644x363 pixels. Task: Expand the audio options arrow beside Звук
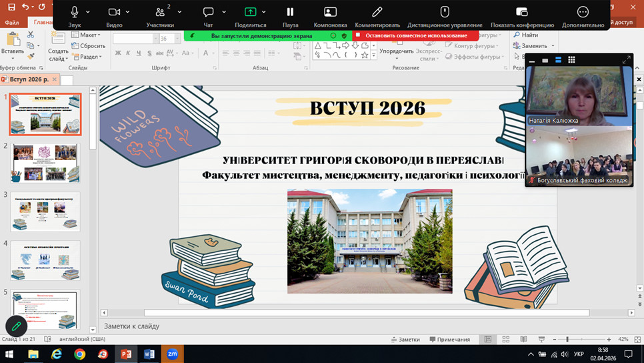point(88,12)
